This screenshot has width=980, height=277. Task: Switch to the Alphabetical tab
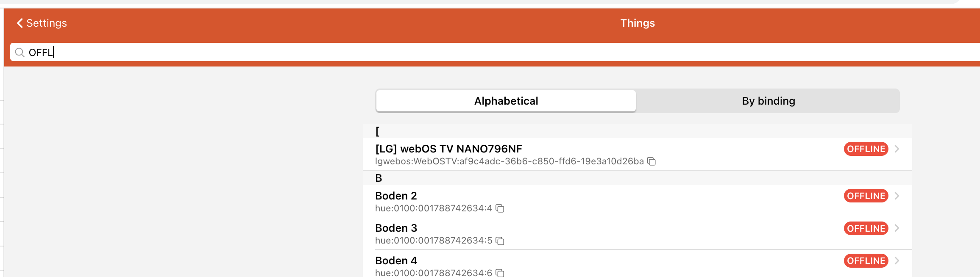point(506,101)
